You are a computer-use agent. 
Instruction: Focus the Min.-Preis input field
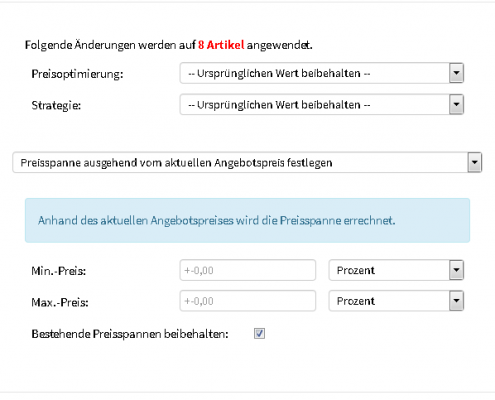[x=248, y=270]
